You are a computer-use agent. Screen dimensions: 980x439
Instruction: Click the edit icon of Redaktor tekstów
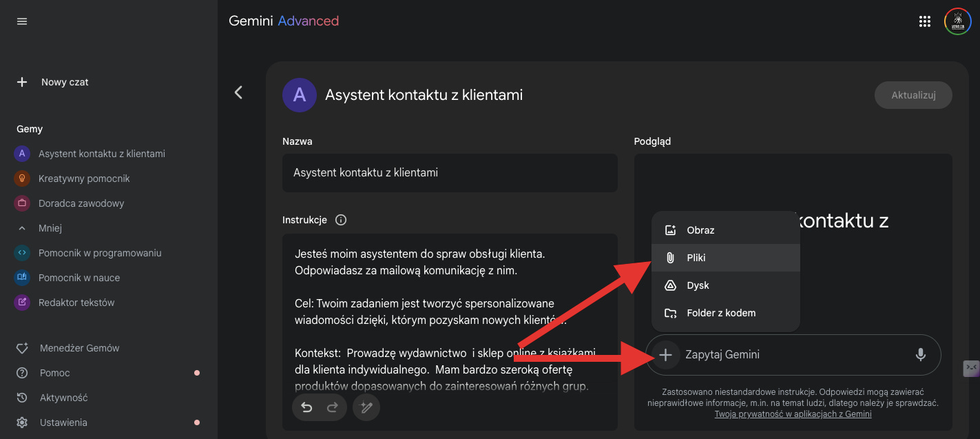pos(22,303)
